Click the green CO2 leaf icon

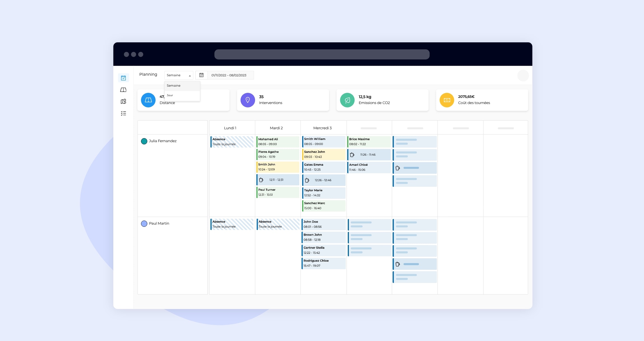pyautogui.click(x=347, y=100)
